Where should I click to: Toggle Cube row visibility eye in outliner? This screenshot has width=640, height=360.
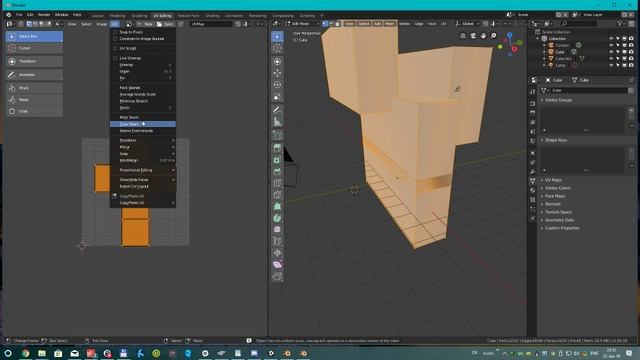pyautogui.click(x=611, y=52)
